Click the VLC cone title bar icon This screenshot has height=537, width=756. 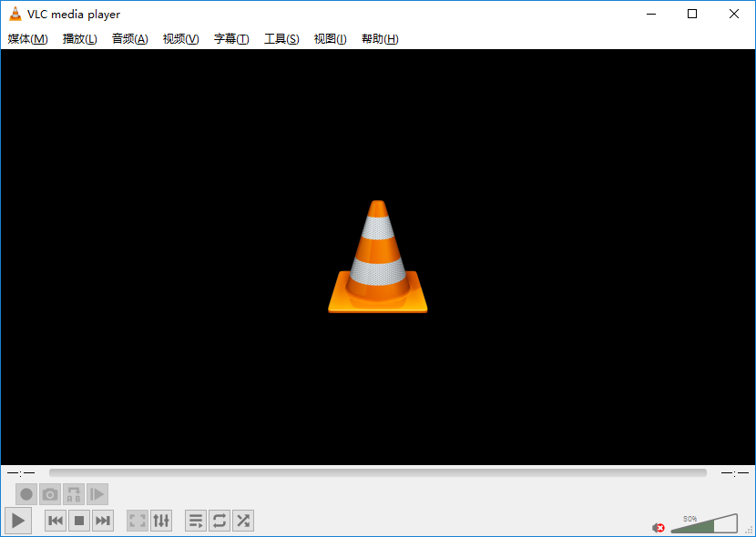pyautogui.click(x=15, y=14)
